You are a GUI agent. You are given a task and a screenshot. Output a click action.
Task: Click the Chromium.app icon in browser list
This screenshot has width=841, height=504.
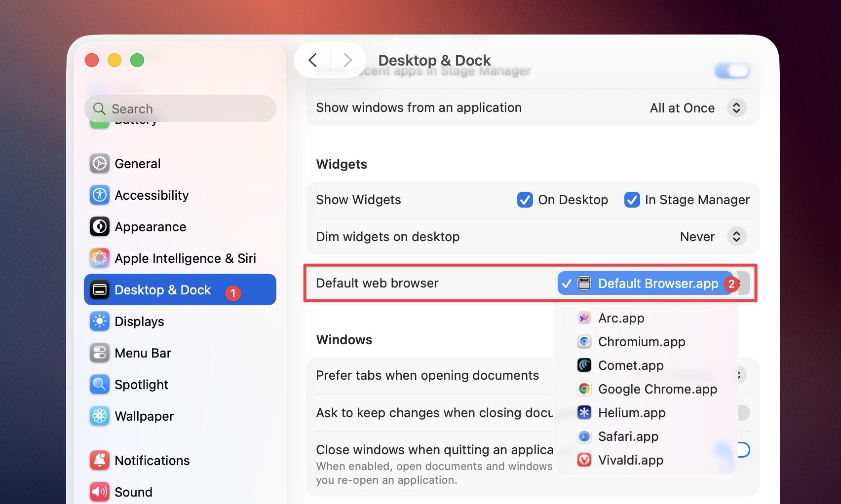pyautogui.click(x=584, y=342)
